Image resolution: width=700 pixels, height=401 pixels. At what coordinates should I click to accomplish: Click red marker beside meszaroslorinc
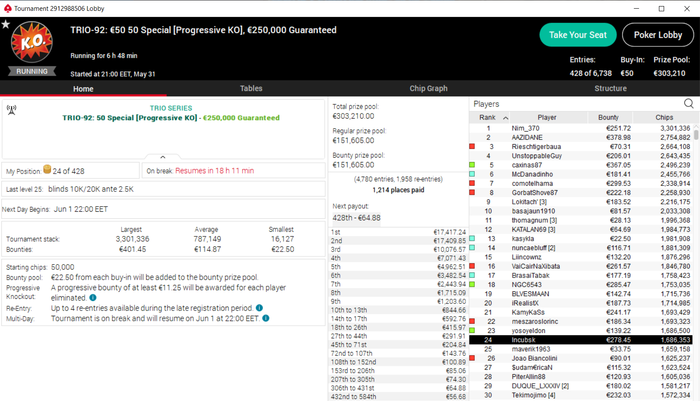[x=472, y=321]
